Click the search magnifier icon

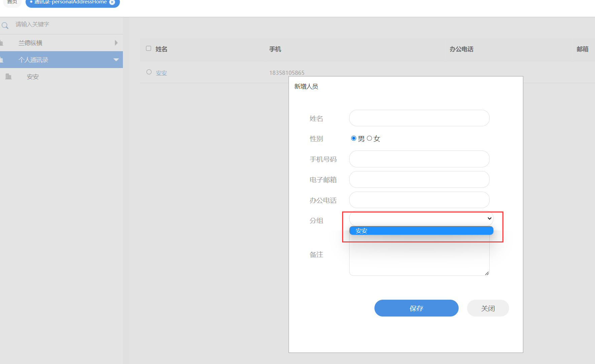click(x=5, y=26)
